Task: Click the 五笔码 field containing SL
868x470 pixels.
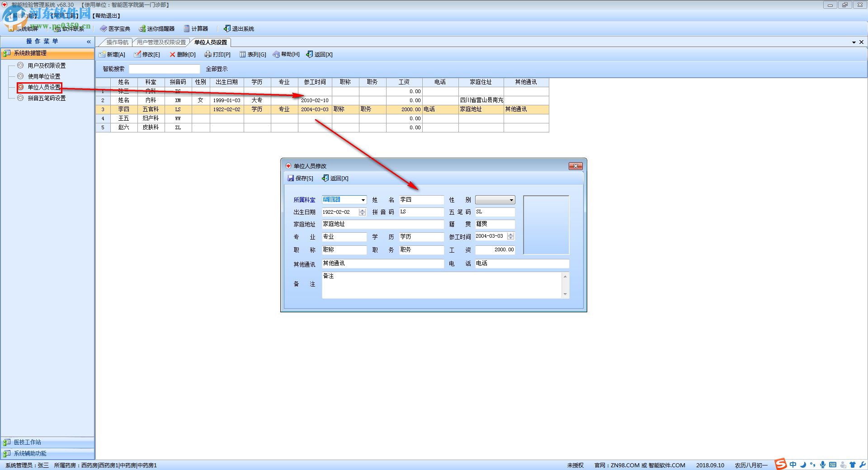Action: point(495,212)
